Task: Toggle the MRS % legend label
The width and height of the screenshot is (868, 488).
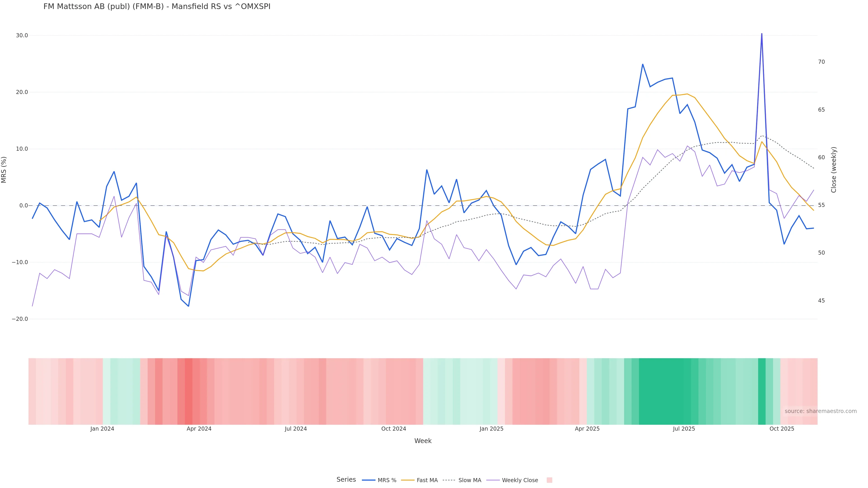Action: (387, 480)
